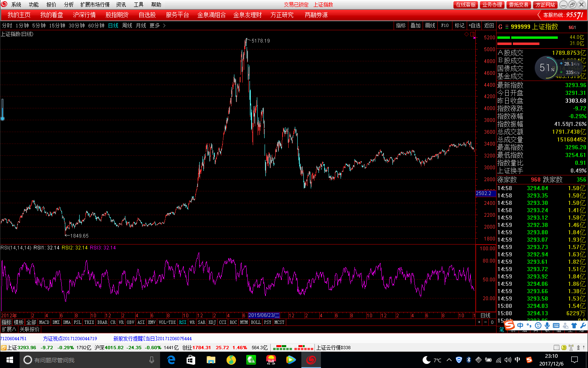Open the 指标 list at bottom left
588x368 pixels.
[x=6, y=322]
